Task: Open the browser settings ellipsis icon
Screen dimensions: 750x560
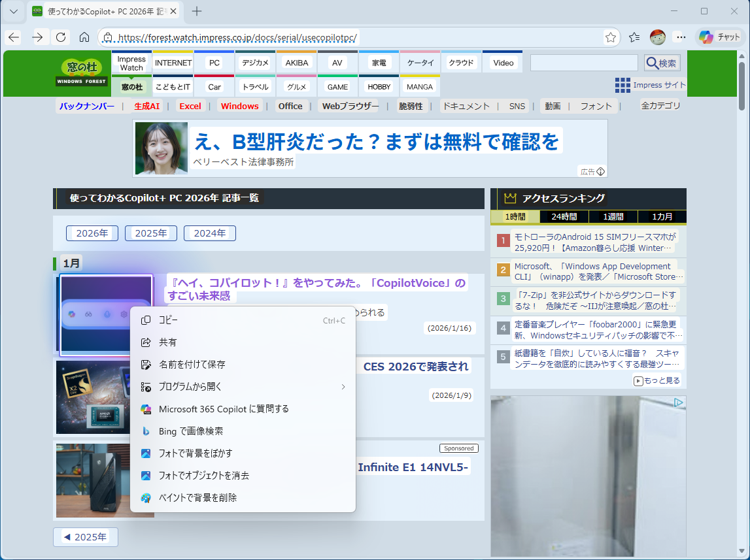Action: [x=681, y=37]
